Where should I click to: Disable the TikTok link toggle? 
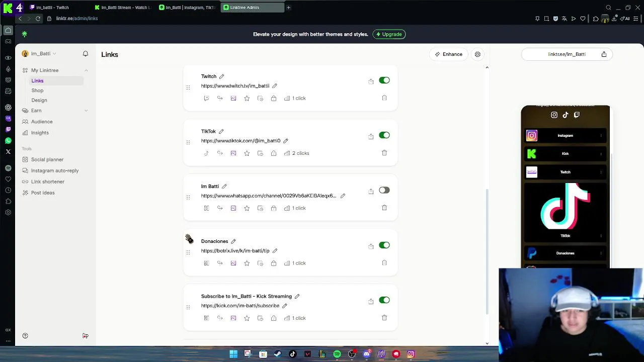384,135
